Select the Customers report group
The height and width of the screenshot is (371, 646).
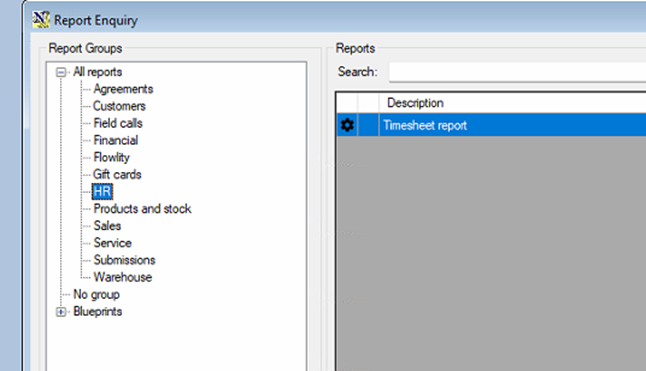coord(119,106)
